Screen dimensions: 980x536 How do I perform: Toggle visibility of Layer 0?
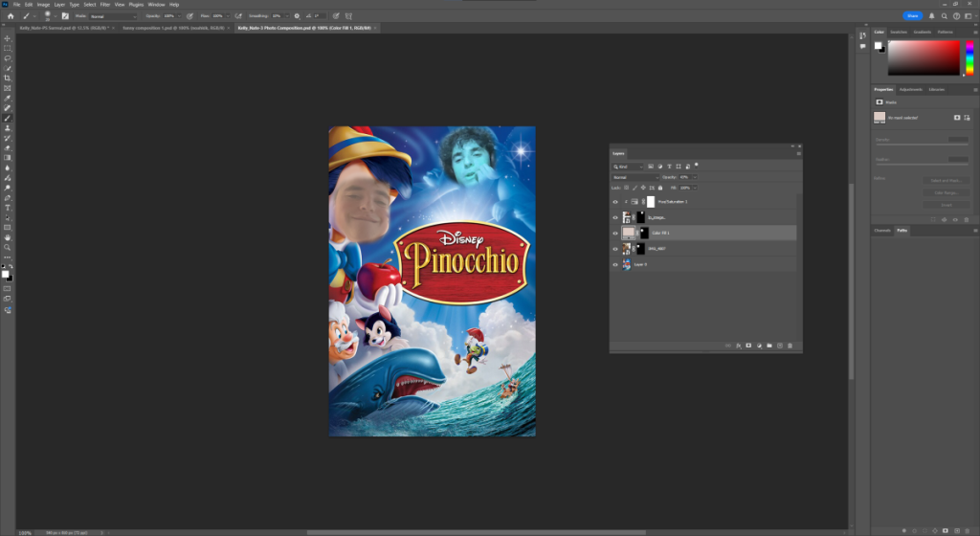[x=615, y=263]
